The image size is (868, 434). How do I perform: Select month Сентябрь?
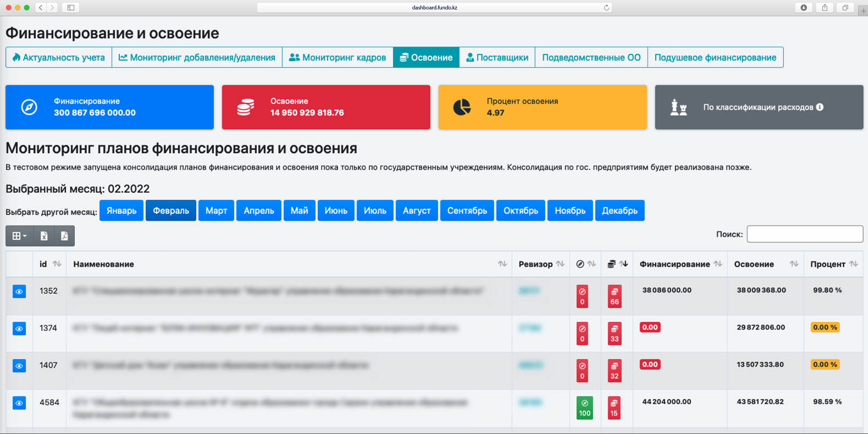[x=467, y=210]
